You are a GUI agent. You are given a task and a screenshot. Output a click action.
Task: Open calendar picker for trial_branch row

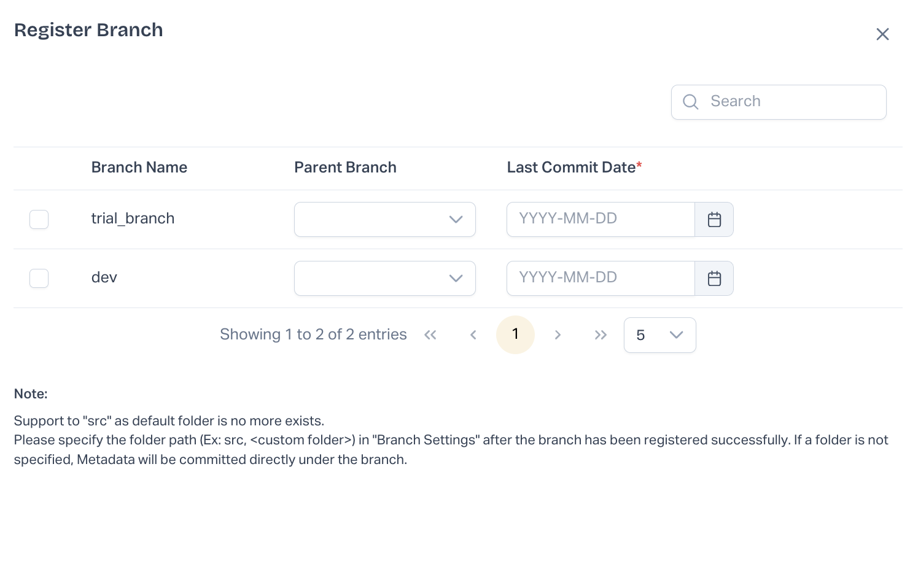pos(714,220)
